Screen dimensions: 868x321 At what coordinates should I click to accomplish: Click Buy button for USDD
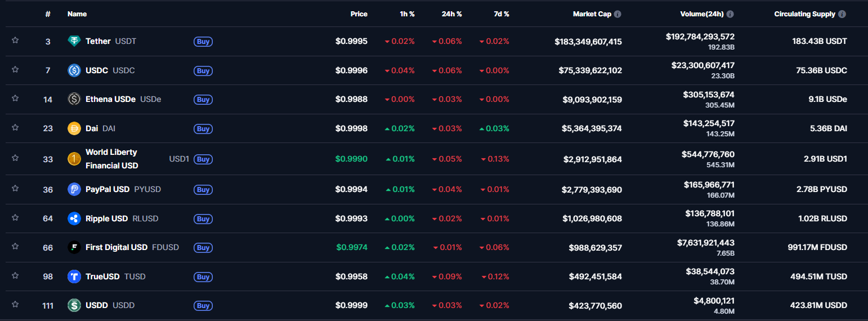click(x=203, y=305)
